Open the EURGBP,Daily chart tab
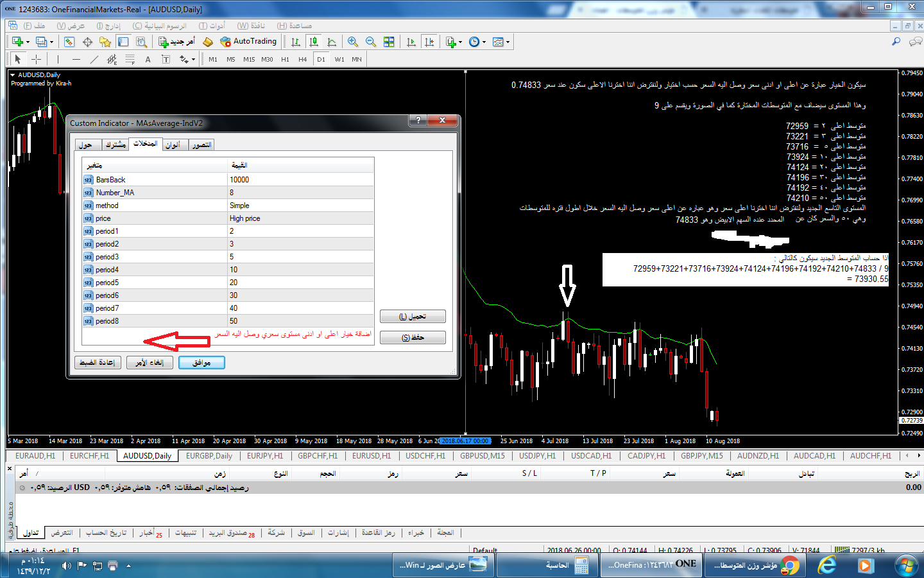Viewport: 924px width, 578px height. [209, 456]
